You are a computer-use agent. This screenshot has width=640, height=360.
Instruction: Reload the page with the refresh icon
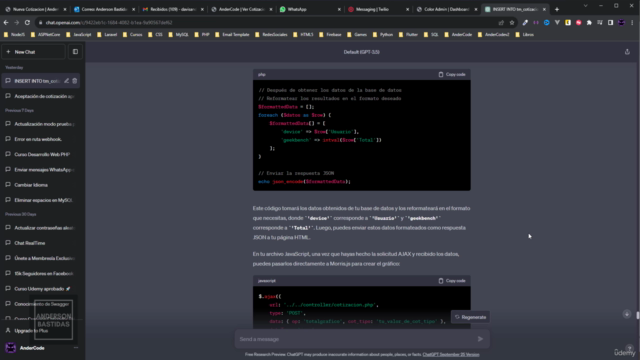27,22
